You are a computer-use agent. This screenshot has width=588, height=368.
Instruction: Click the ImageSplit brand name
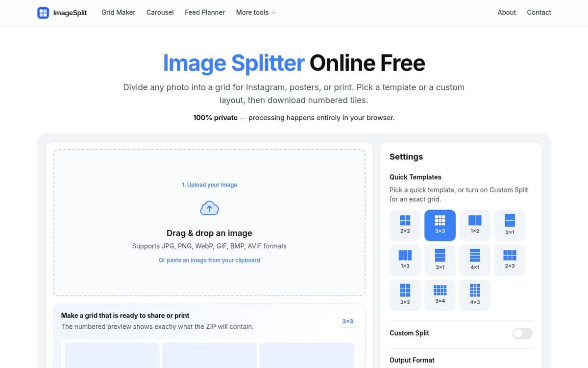point(70,13)
